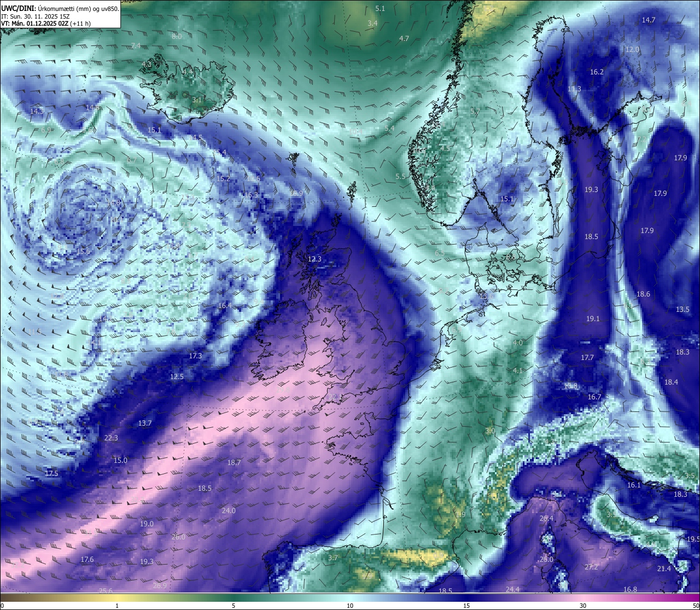Click the map value 18.7

pyautogui.click(x=234, y=462)
